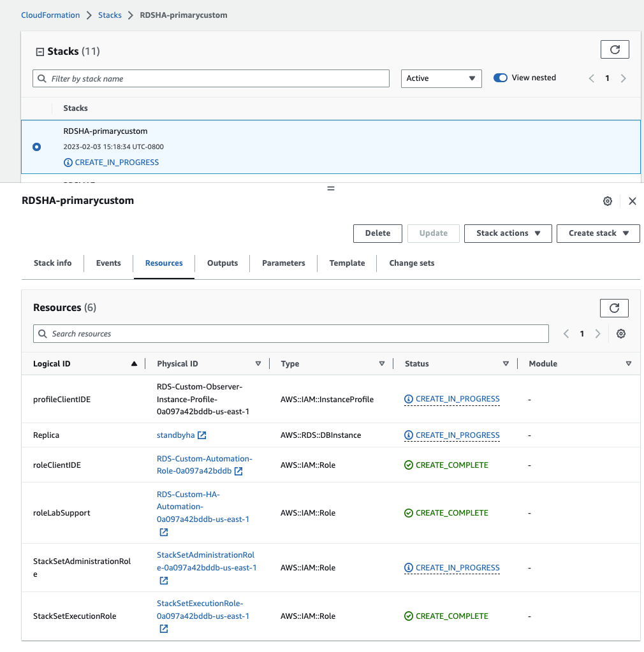Open RDS-Custom-Automation-Role-0a097a42bddb link
The height and width of the screenshot is (652, 644).
pos(204,465)
